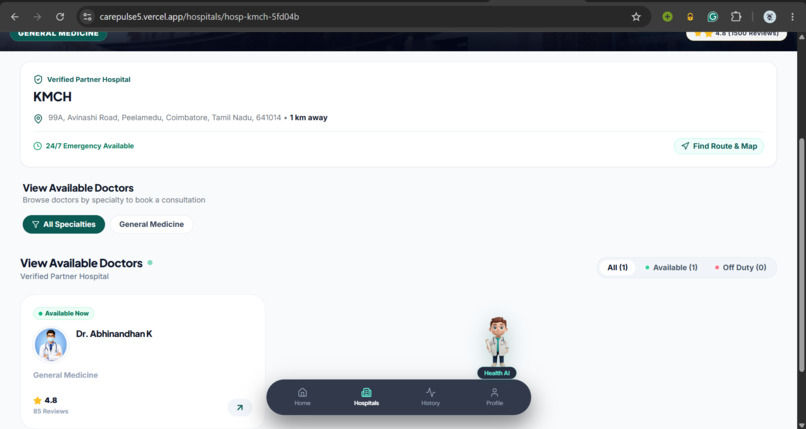Screen dimensions: 806x429
Task: Open the Grammarly extension icon
Action: click(x=712, y=17)
